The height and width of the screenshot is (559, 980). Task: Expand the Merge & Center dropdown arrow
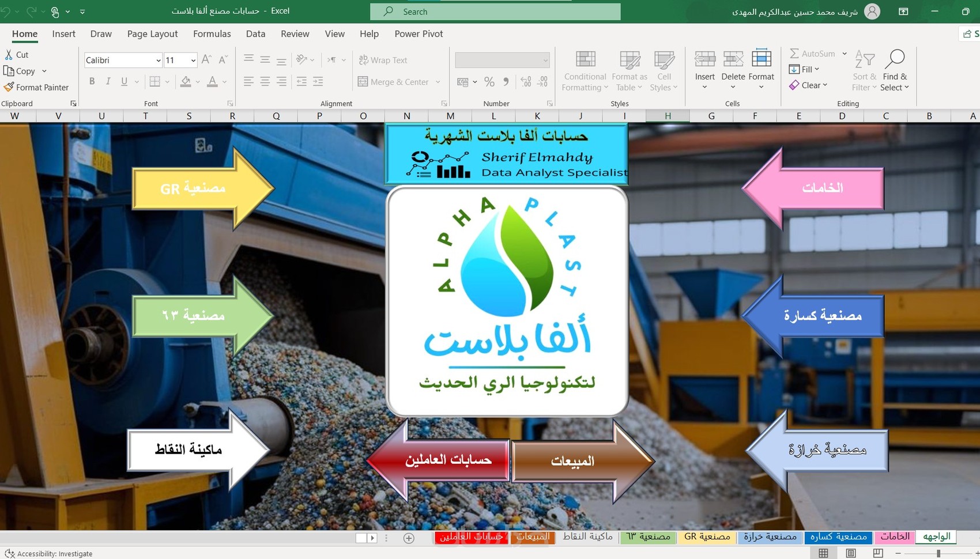click(x=438, y=82)
